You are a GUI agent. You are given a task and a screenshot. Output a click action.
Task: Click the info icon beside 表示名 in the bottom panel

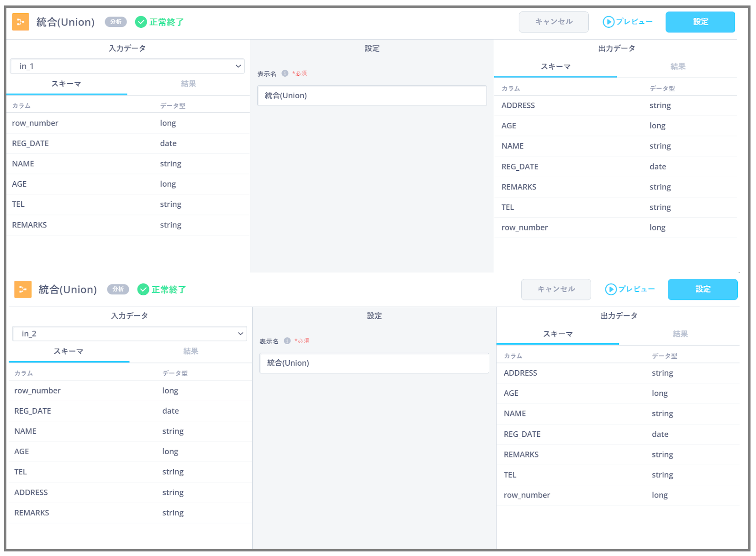[x=287, y=341]
